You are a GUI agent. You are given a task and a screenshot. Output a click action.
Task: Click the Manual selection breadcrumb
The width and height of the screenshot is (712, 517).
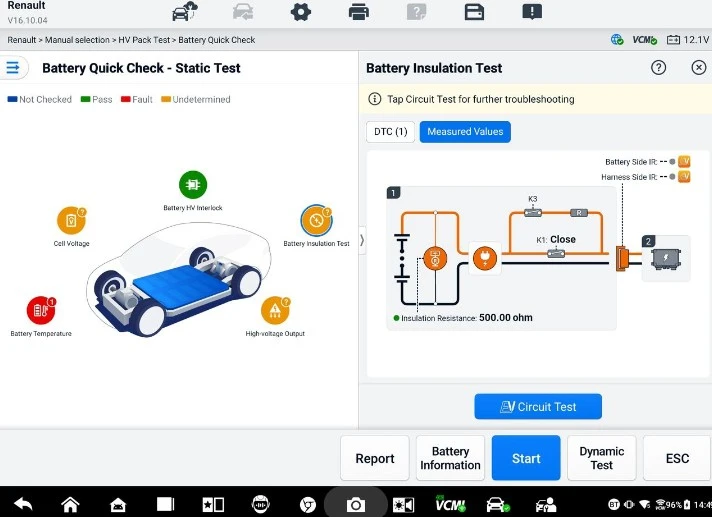tap(77, 40)
